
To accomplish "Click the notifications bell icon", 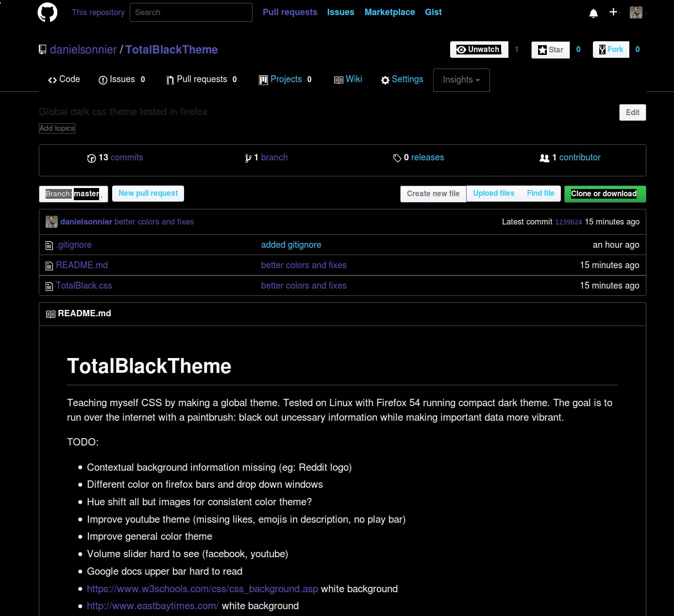I will tap(593, 13).
